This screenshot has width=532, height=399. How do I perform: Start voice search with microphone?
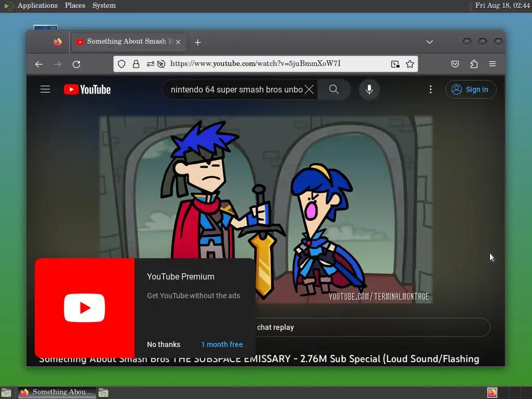pos(369,89)
